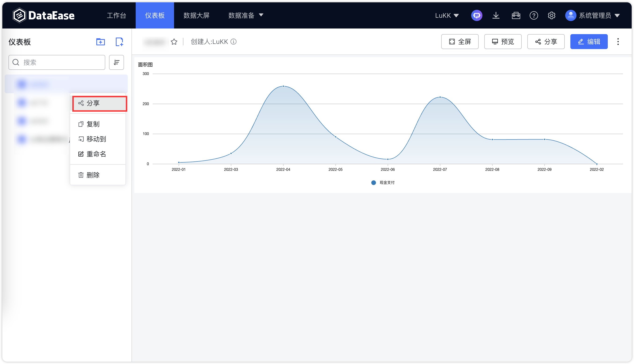Image resolution: width=634 pixels, height=364 pixels.
Task: Expand the 数据准备 dropdown menu
Action: [x=246, y=15]
